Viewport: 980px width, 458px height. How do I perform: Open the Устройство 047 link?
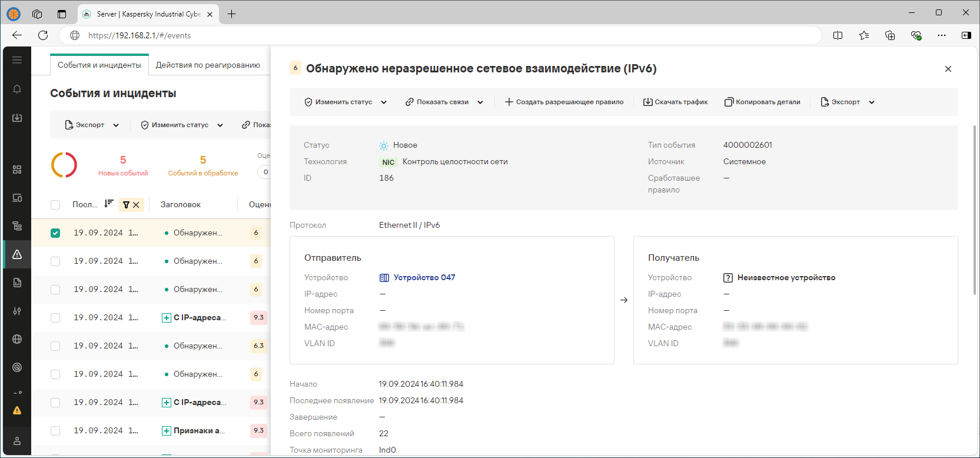click(424, 277)
